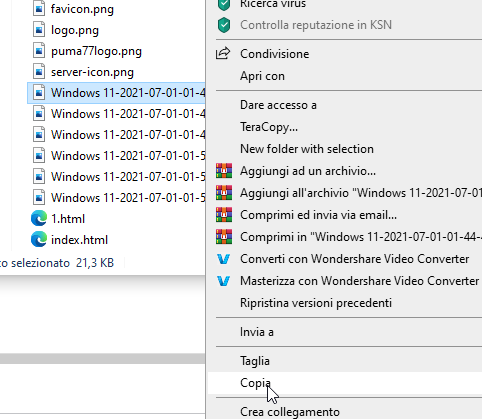Click the image file icon of favicon.png

[39, 9]
